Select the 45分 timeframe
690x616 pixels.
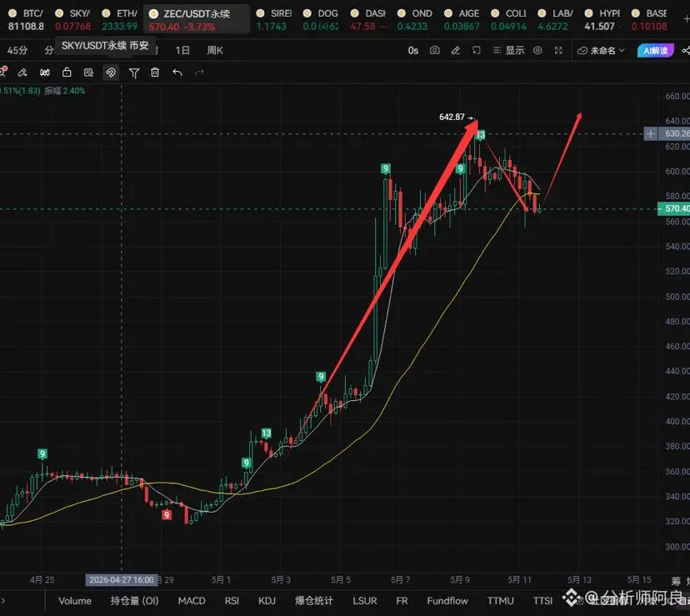(17, 51)
